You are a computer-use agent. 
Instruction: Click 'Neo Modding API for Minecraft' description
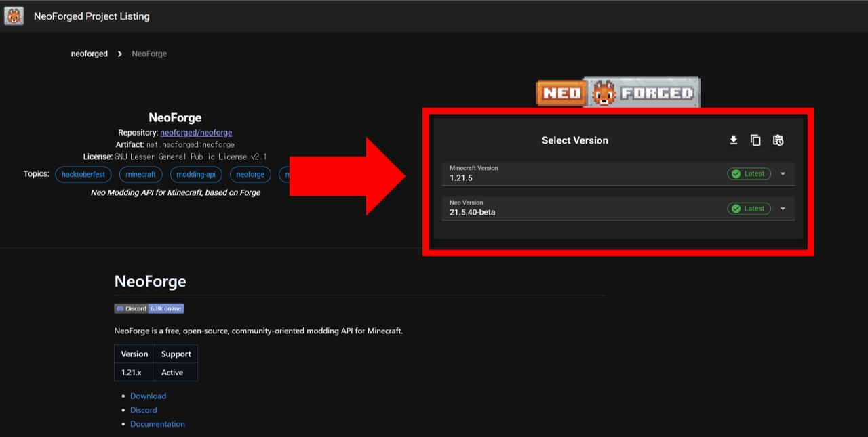click(x=175, y=192)
